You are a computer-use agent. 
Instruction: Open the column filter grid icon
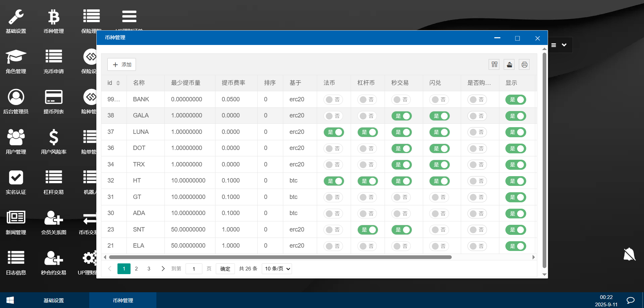[x=494, y=64]
